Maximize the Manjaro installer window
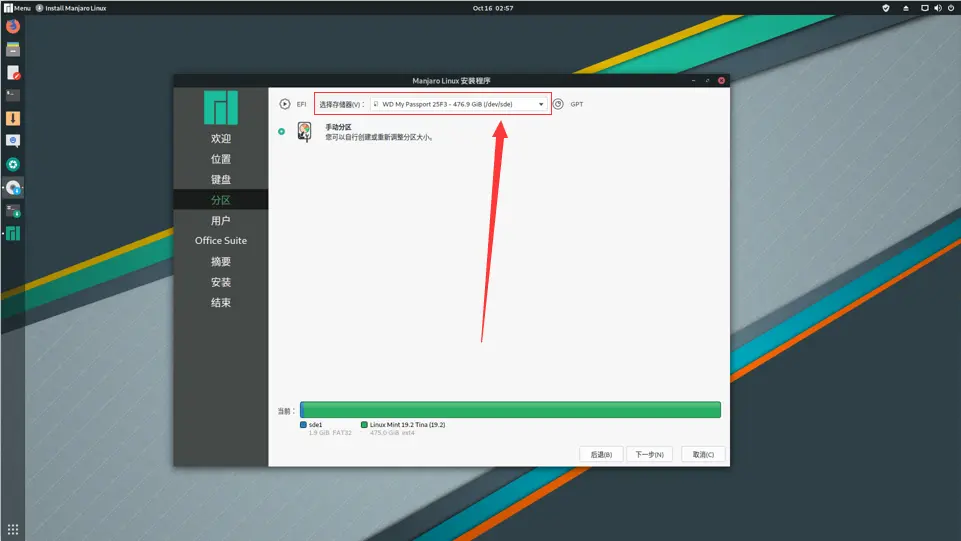 click(707, 80)
